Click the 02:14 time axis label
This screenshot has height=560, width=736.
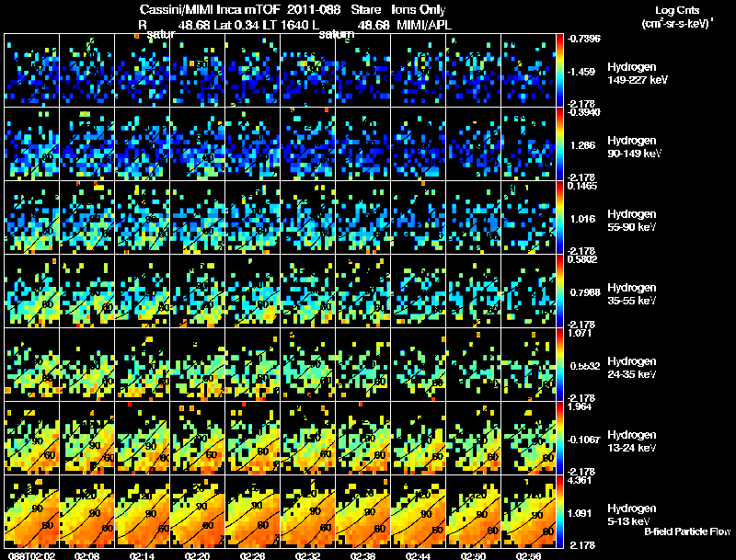[143, 555]
